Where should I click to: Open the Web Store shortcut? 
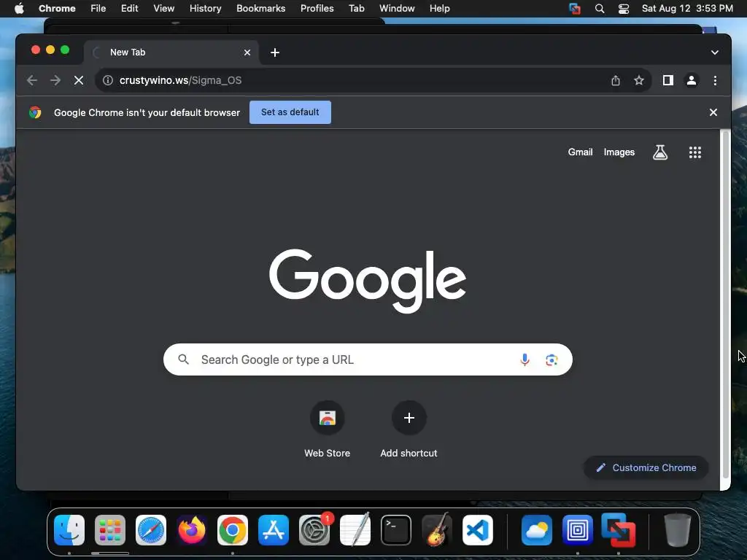coord(328,430)
